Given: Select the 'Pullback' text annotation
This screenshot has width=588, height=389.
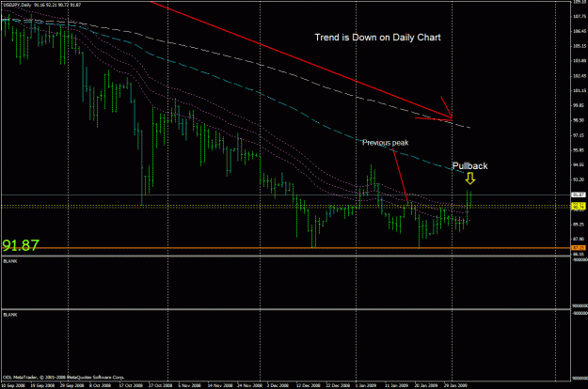Looking at the screenshot, I should pyautogui.click(x=469, y=166).
